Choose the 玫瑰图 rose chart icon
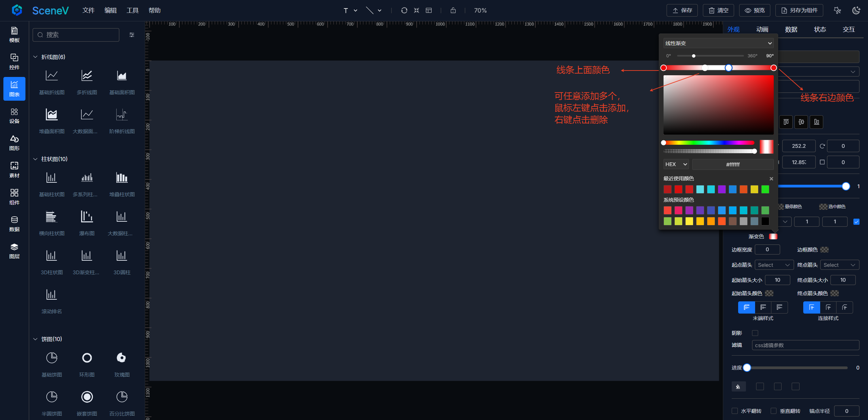The image size is (868, 420). pyautogui.click(x=122, y=358)
